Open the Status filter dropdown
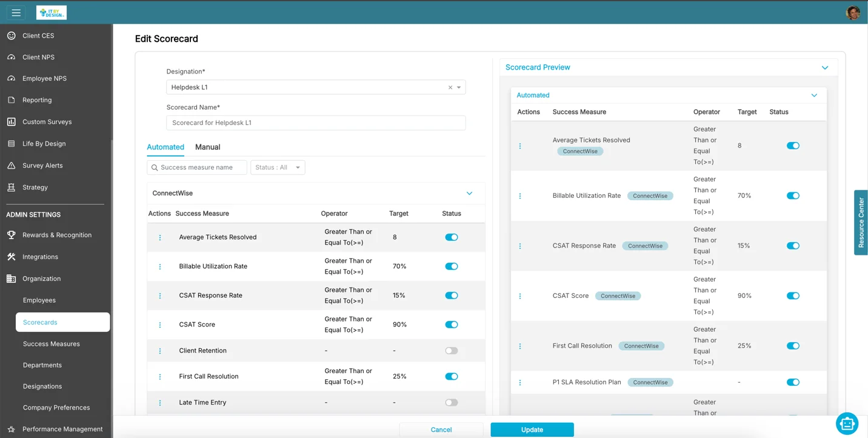This screenshot has height=438, width=868. point(278,167)
